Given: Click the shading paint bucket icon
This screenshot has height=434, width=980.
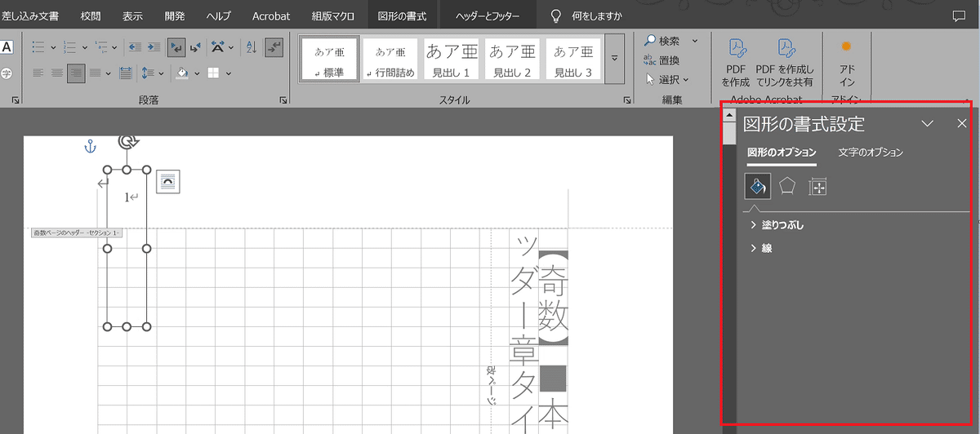Looking at the screenshot, I should [183, 73].
